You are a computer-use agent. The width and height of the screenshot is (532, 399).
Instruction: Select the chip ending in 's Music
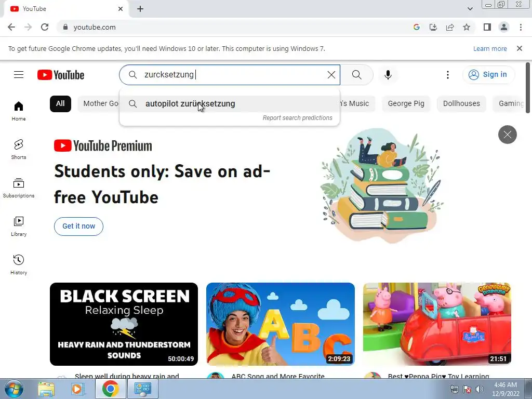pos(357,104)
